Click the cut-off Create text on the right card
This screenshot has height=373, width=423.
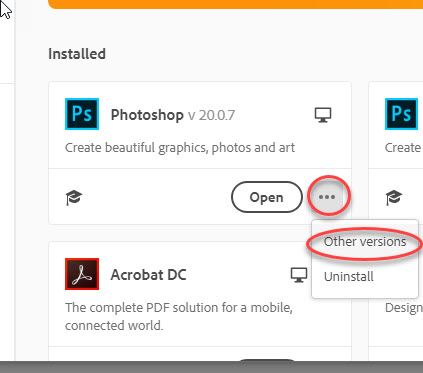coord(403,148)
